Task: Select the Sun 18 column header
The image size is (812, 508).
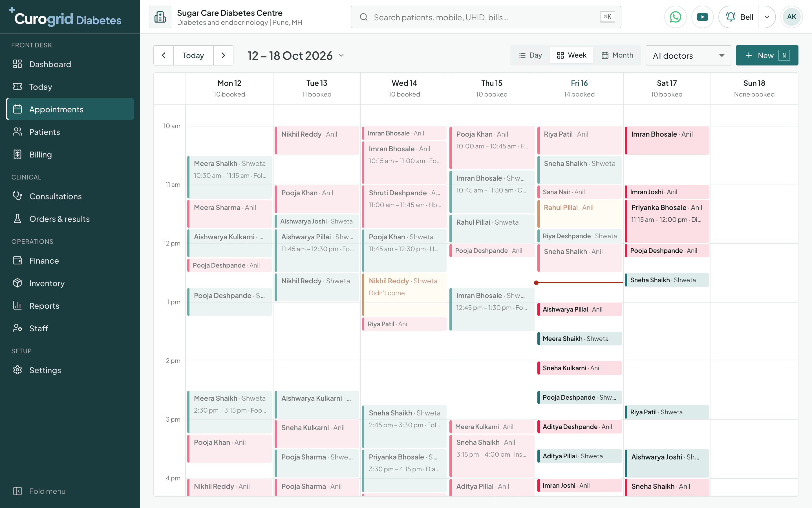Action: pos(754,88)
